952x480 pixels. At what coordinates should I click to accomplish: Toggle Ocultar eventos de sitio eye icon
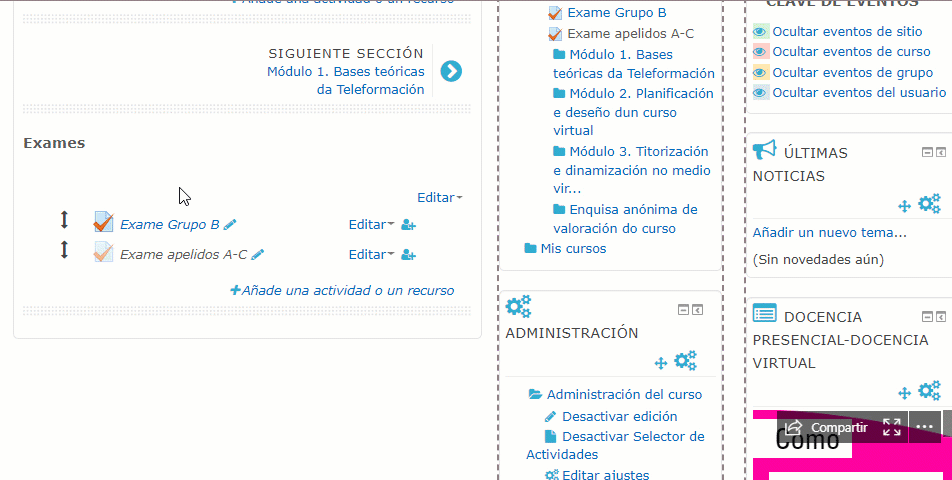[x=760, y=32]
